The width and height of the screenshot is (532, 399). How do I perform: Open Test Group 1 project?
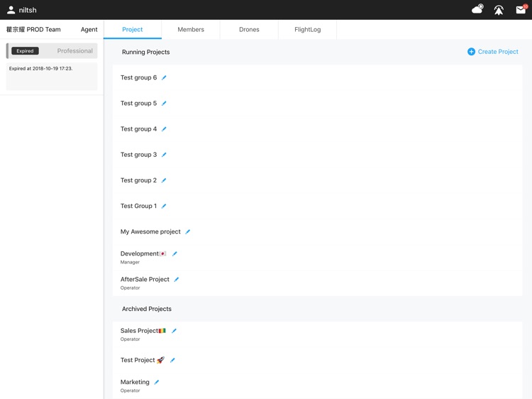138,206
